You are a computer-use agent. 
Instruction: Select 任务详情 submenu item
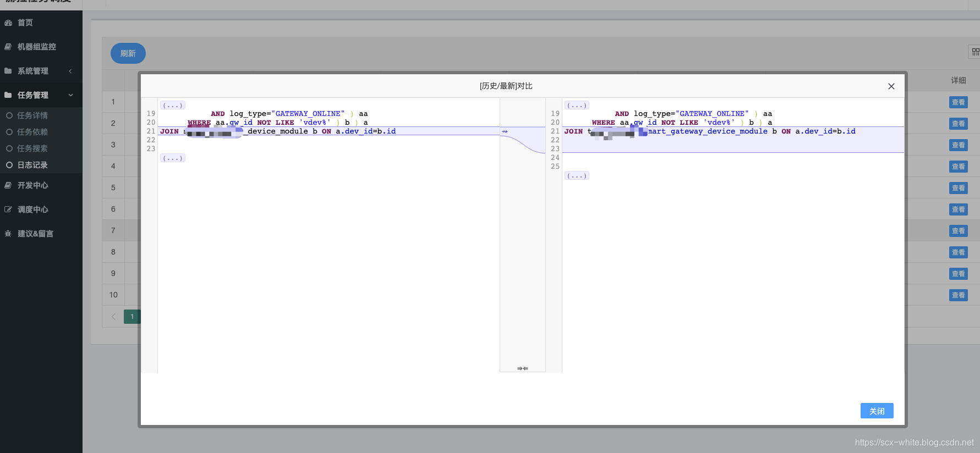coord(32,115)
